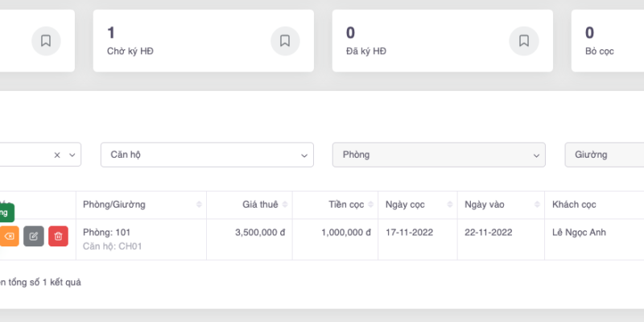This screenshot has width=644, height=322.
Task: Click the Phòng: 101 room entry
Action: pos(106,233)
